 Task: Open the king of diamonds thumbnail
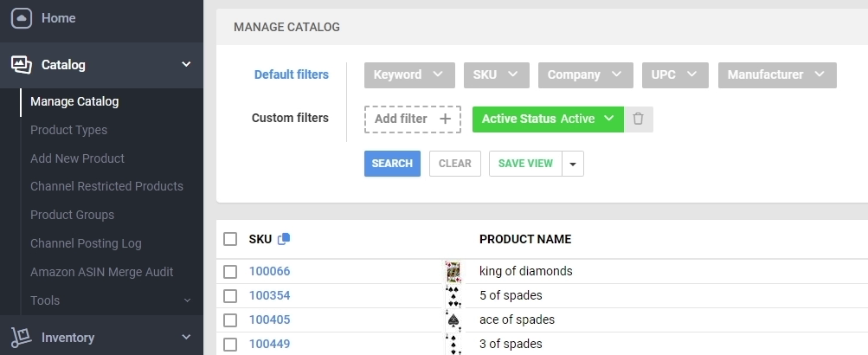[453, 272]
